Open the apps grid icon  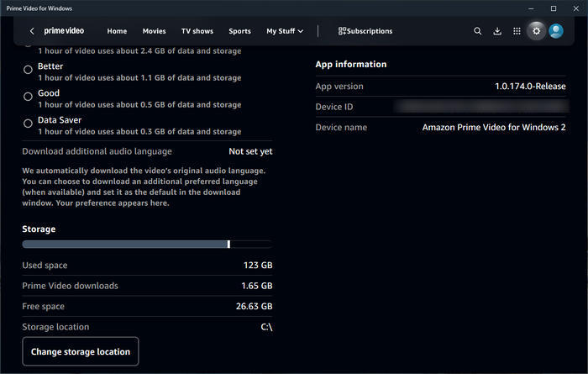tap(517, 31)
